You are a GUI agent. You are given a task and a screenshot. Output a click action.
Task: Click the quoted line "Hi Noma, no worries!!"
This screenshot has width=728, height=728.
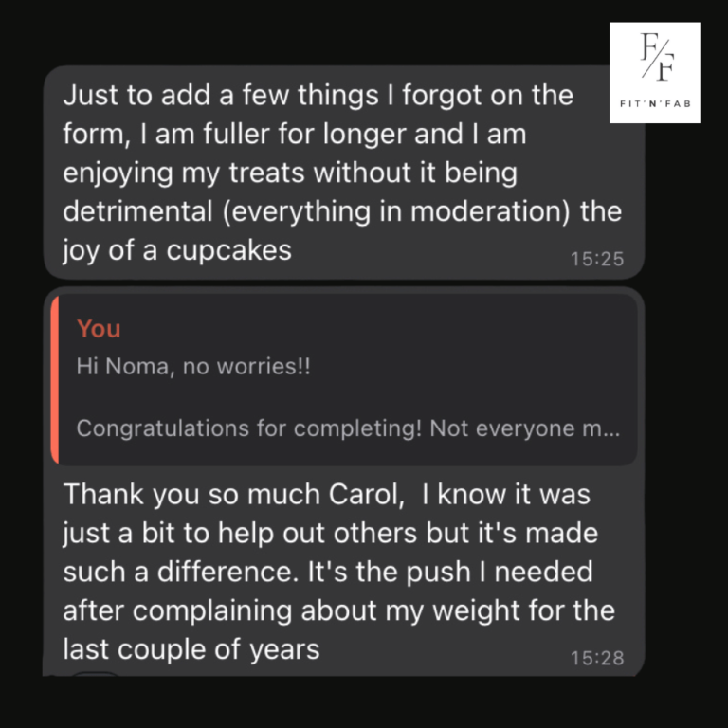click(x=193, y=367)
